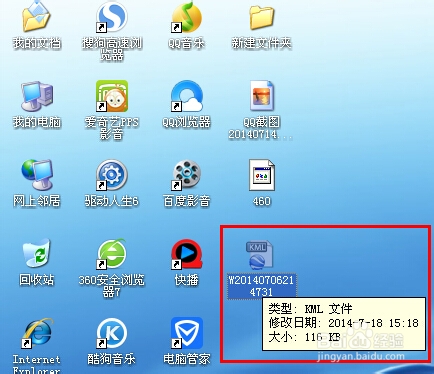Launch 电脑管家 shortcut
Image resolution: width=434 pixels, height=374 pixels.
tap(186, 333)
